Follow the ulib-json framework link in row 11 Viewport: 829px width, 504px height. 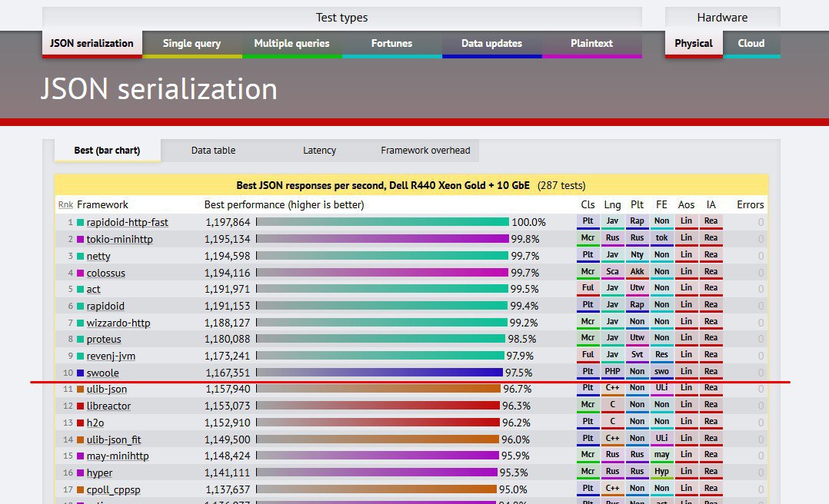coord(107,390)
